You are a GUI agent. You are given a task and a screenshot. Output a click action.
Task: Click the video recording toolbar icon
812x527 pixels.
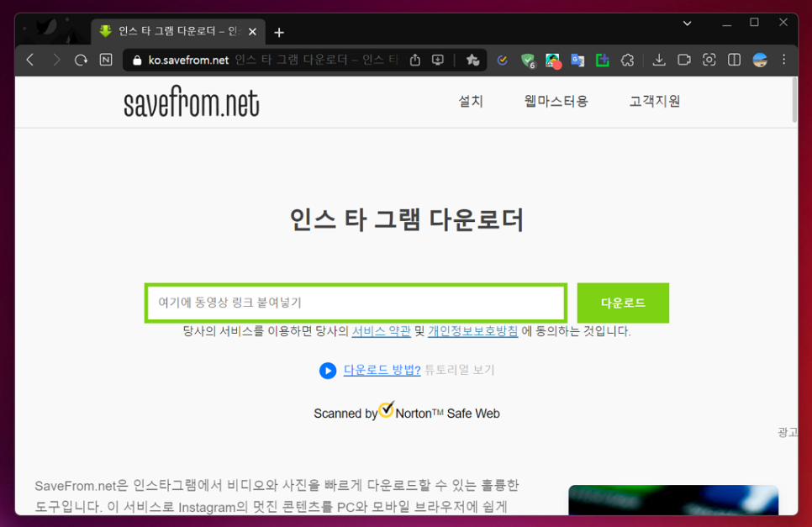(x=684, y=60)
